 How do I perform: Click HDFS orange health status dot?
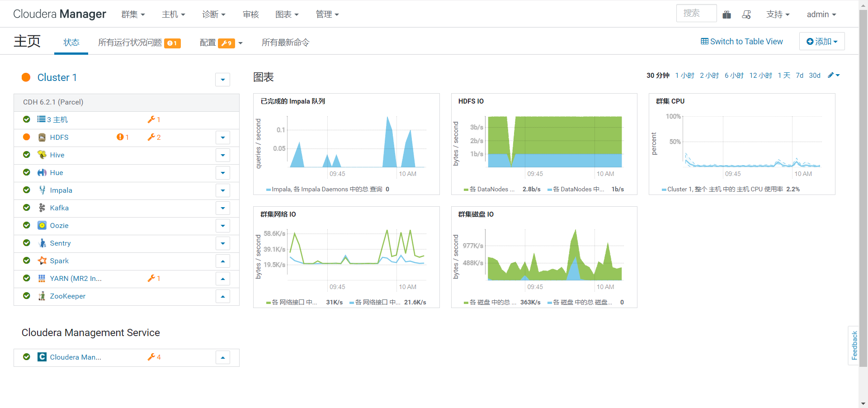(27, 137)
